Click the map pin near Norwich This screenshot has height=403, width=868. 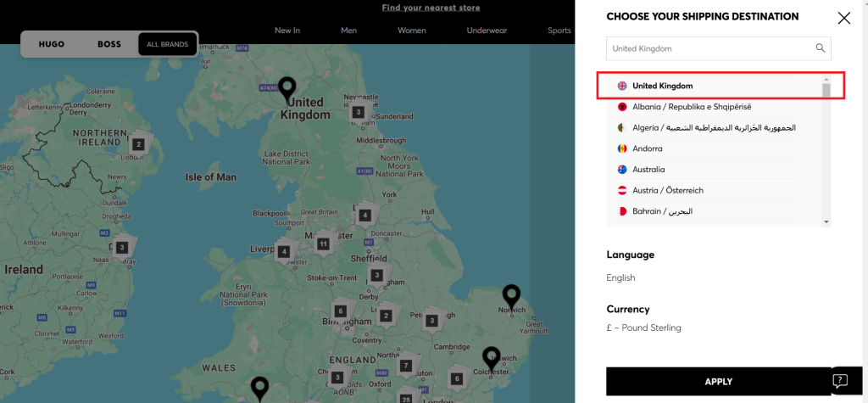click(x=511, y=296)
